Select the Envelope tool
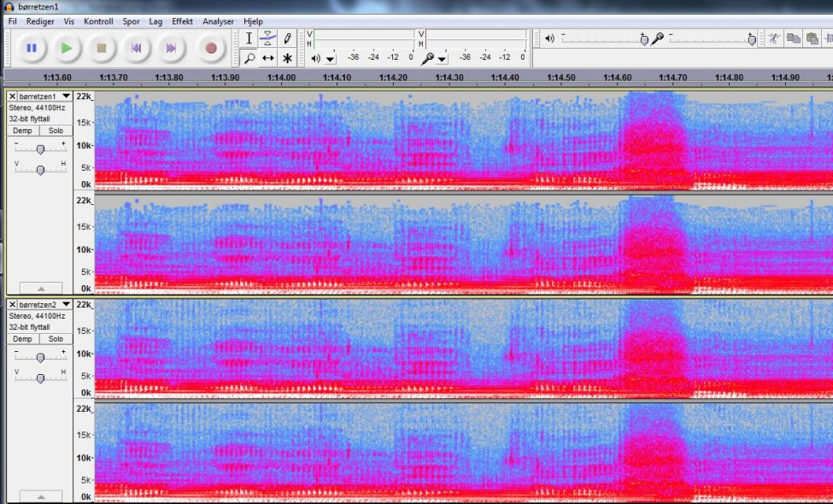 (268, 38)
